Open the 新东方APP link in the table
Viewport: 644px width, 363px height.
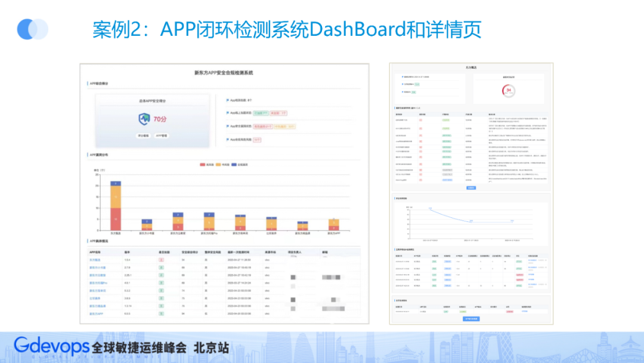click(x=97, y=313)
